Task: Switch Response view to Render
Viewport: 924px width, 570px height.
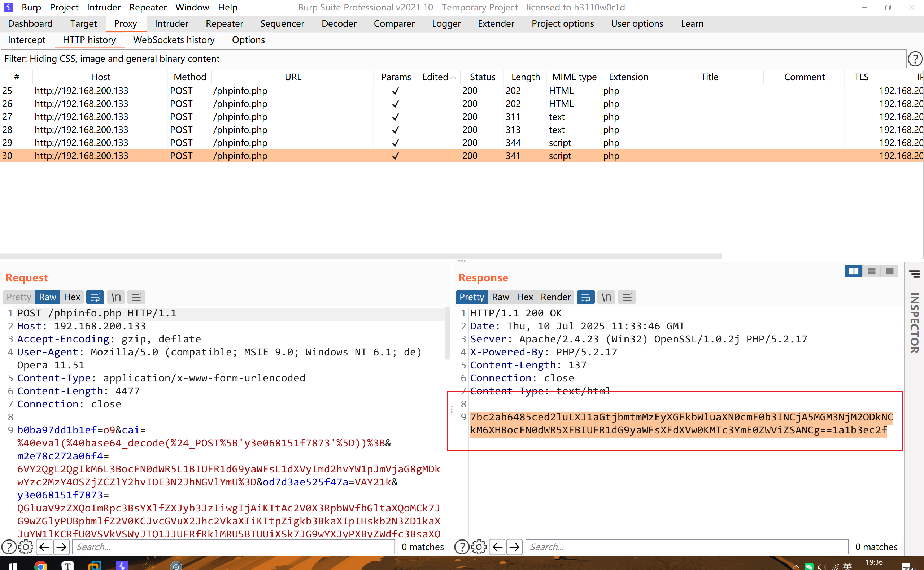Action: [555, 297]
